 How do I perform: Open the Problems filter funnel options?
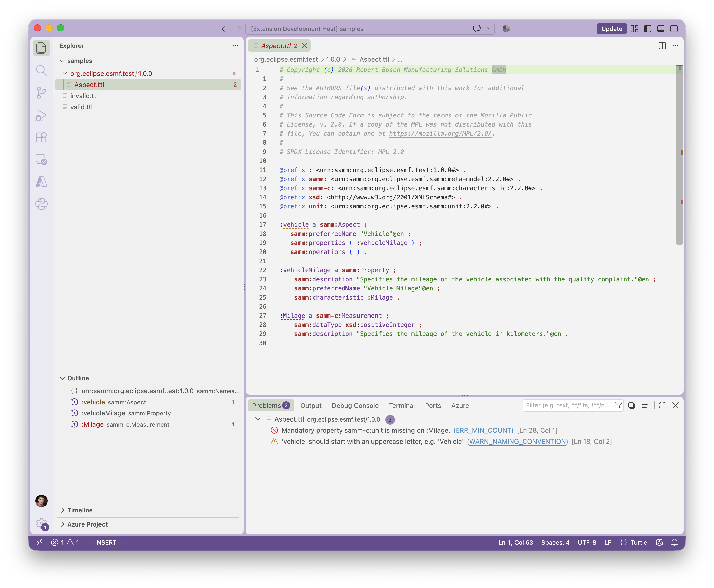click(x=619, y=405)
